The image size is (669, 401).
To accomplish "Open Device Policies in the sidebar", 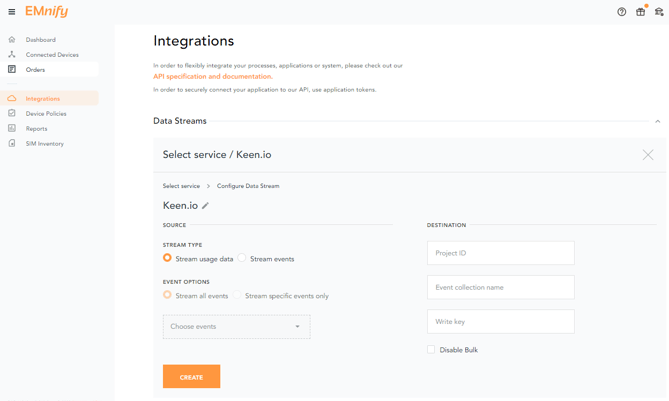I will tap(46, 113).
